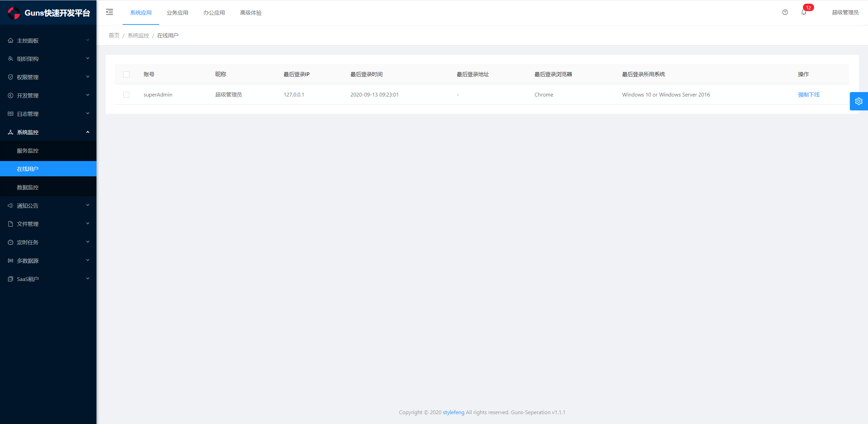The width and height of the screenshot is (868, 424).
Task: Expand the 日志管理 menu chevron
Action: [88, 114]
